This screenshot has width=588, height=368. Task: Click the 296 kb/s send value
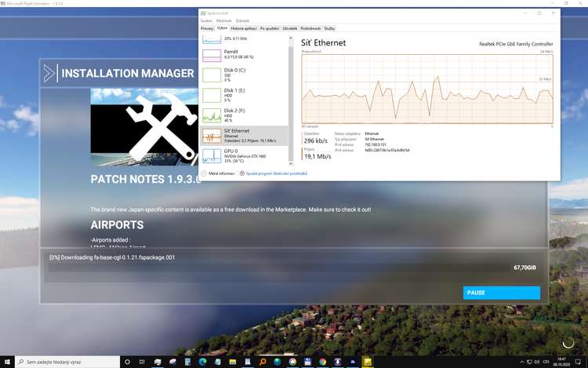[x=316, y=140]
